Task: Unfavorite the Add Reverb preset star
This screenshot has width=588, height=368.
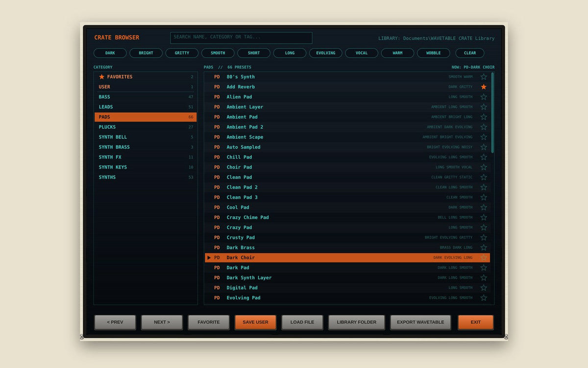Action: [x=484, y=87]
